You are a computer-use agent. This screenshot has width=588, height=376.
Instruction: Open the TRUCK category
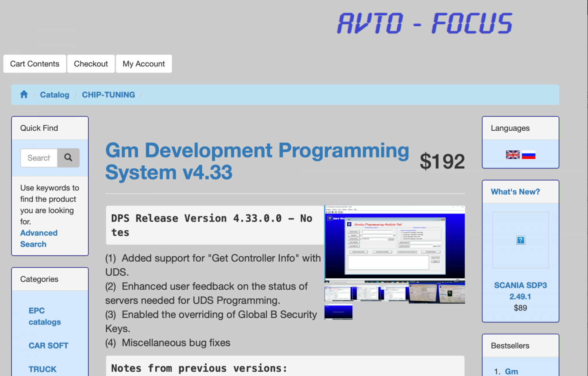tap(42, 369)
